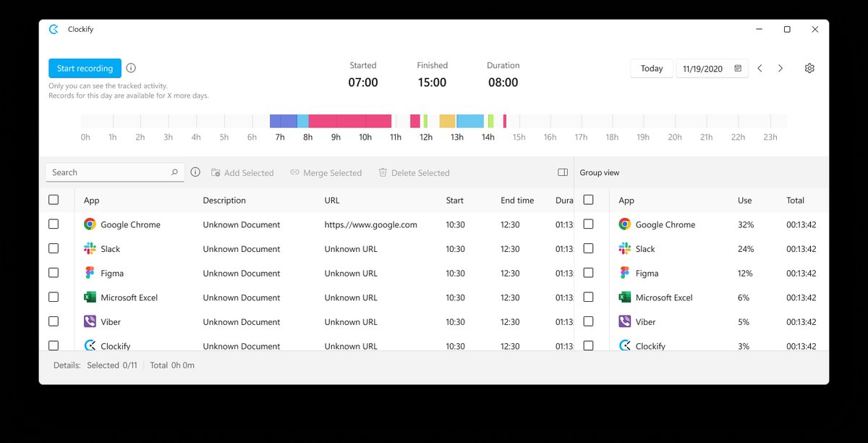Check the Microsoft Excel row in the activity list
Screen dimensions: 868x443
tap(54, 297)
